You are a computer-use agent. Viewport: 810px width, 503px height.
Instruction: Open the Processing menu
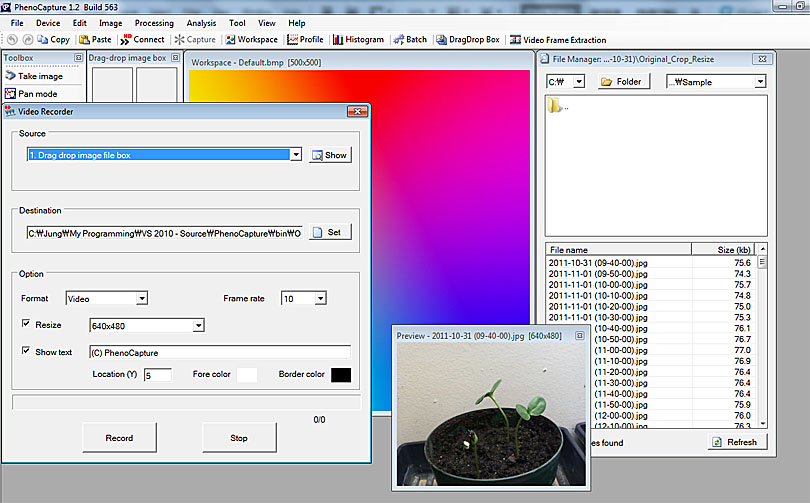pos(153,23)
